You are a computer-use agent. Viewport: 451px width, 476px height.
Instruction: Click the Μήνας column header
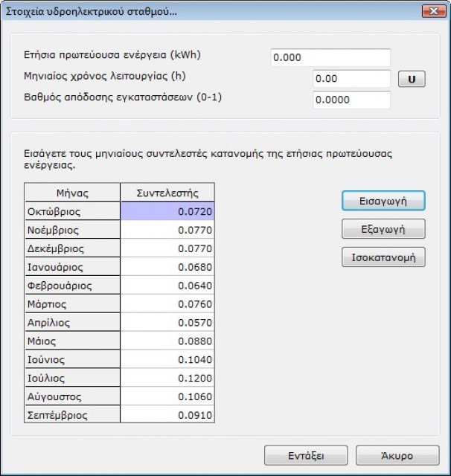(x=72, y=193)
